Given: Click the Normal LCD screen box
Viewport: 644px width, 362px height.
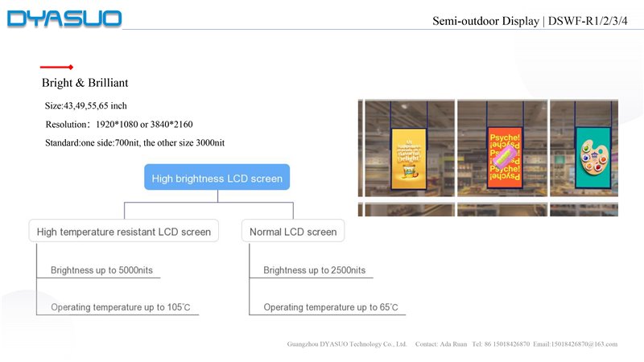Looking at the screenshot, I should point(293,231).
